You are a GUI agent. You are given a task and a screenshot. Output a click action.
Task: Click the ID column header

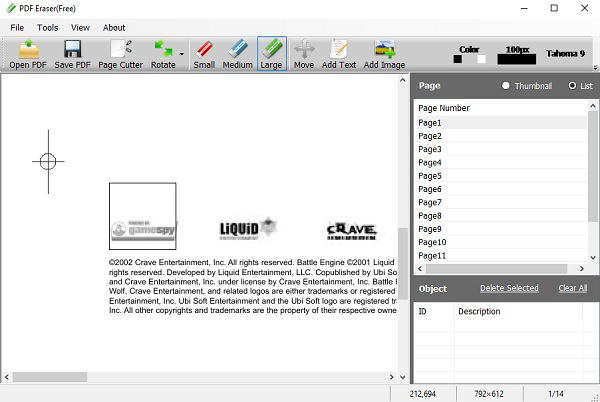click(x=434, y=311)
